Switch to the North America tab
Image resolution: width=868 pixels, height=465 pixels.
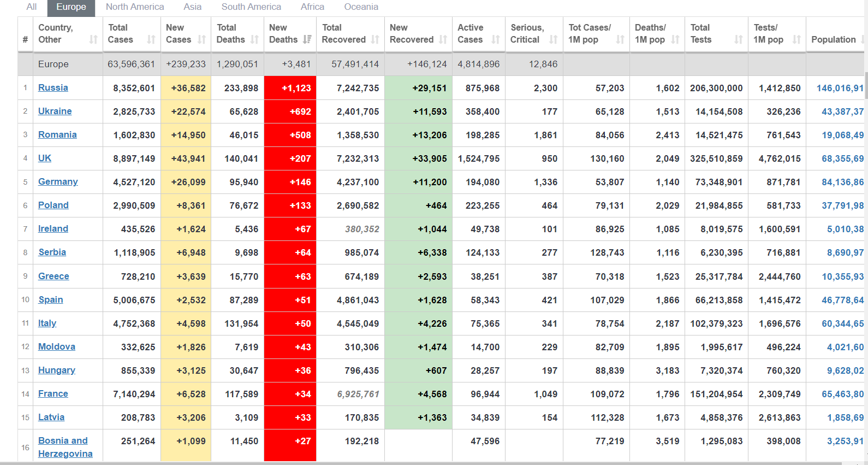click(x=135, y=7)
